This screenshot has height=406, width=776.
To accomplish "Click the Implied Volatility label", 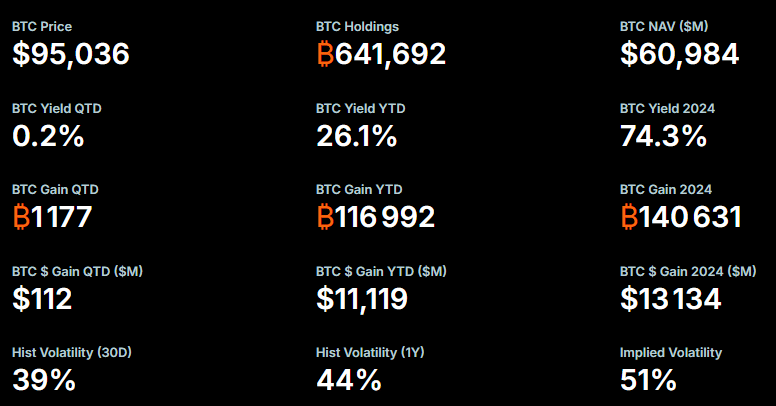I will (x=670, y=352).
